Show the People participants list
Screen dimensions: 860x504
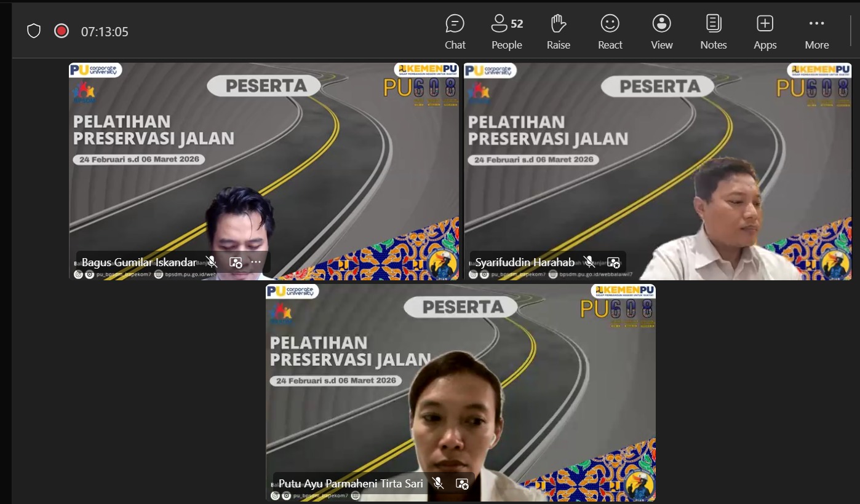pyautogui.click(x=506, y=32)
